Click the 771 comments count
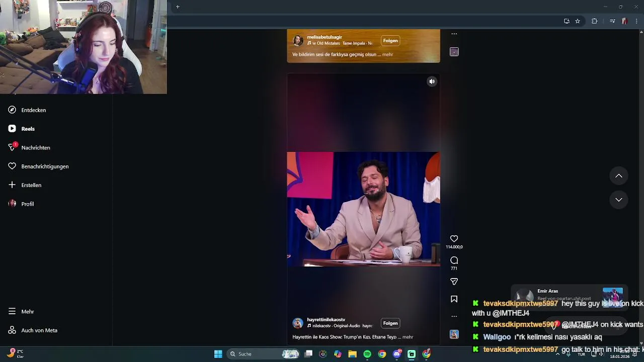This screenshot has width=644, height=362. coord(454,268)
